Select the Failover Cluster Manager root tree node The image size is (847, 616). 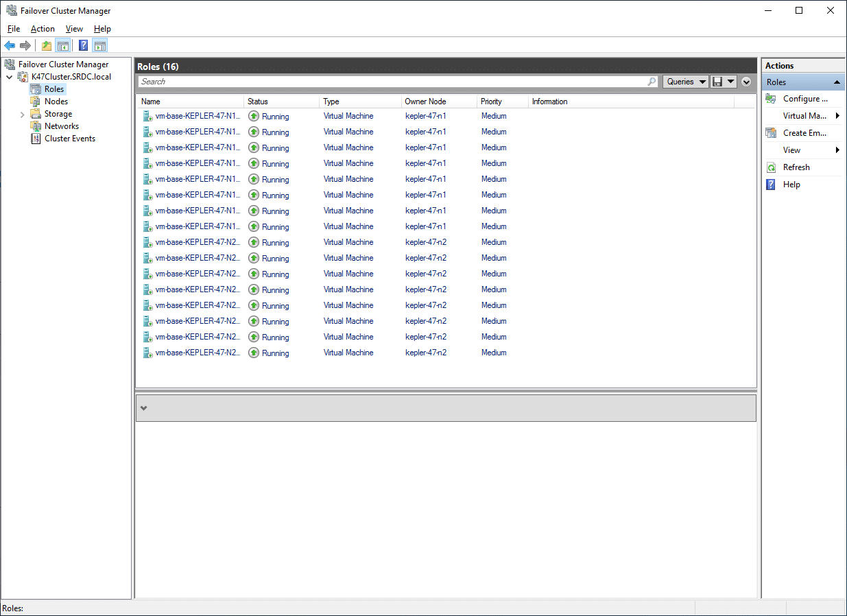(63, 64)
